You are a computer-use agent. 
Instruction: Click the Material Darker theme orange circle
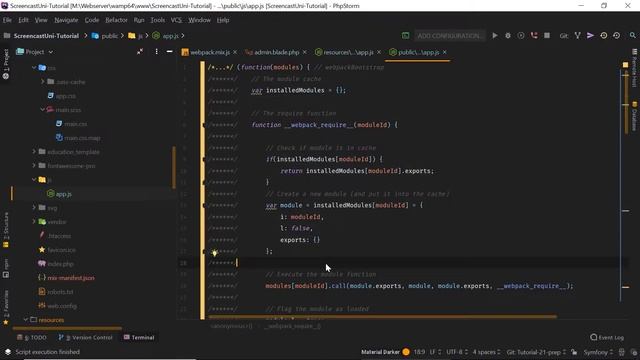[406, 352]
